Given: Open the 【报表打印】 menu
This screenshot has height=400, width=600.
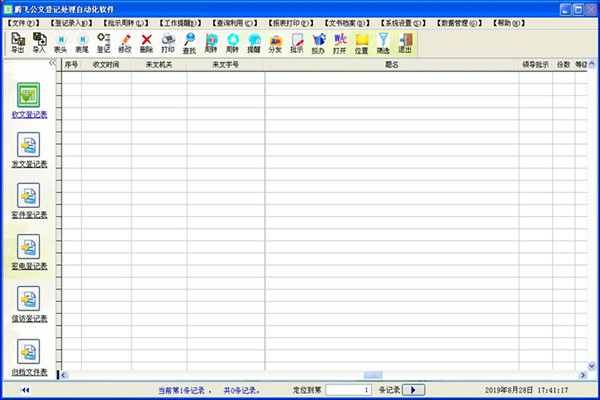Looking at the screenshot, I should click(291, 23).
